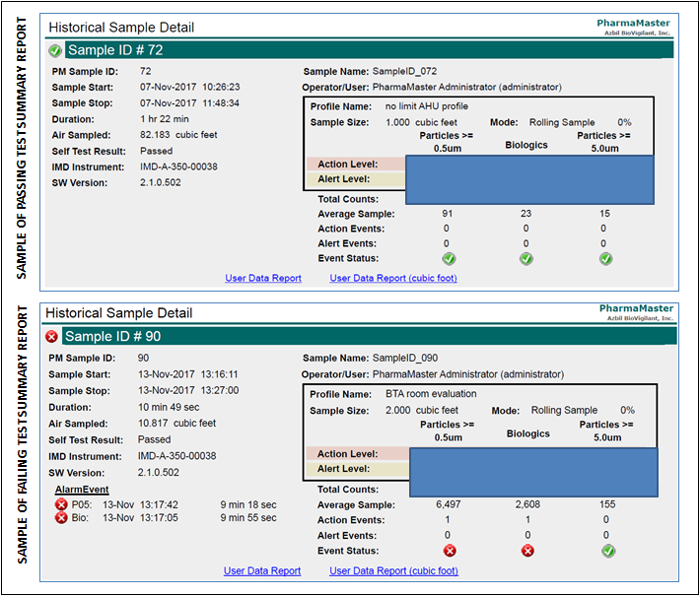The image size is (700, 596).
Task: Click the pink Action Level row in Sample 72
Action: 356,165
